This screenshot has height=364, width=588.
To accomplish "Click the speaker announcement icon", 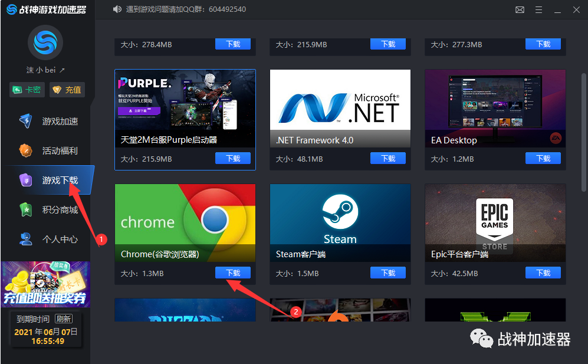I will pos(117,9).
